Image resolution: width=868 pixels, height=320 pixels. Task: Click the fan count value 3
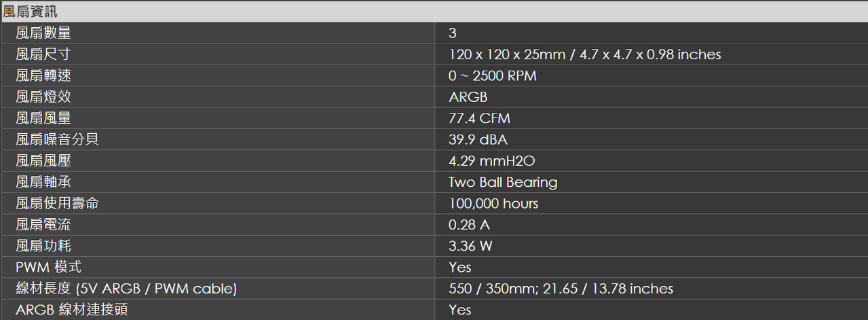click(x=453, y=33)
